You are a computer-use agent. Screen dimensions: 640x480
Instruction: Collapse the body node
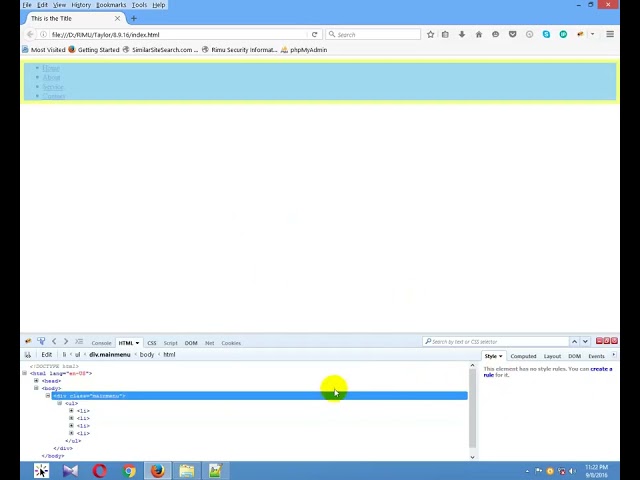click(x=36, y=388)
